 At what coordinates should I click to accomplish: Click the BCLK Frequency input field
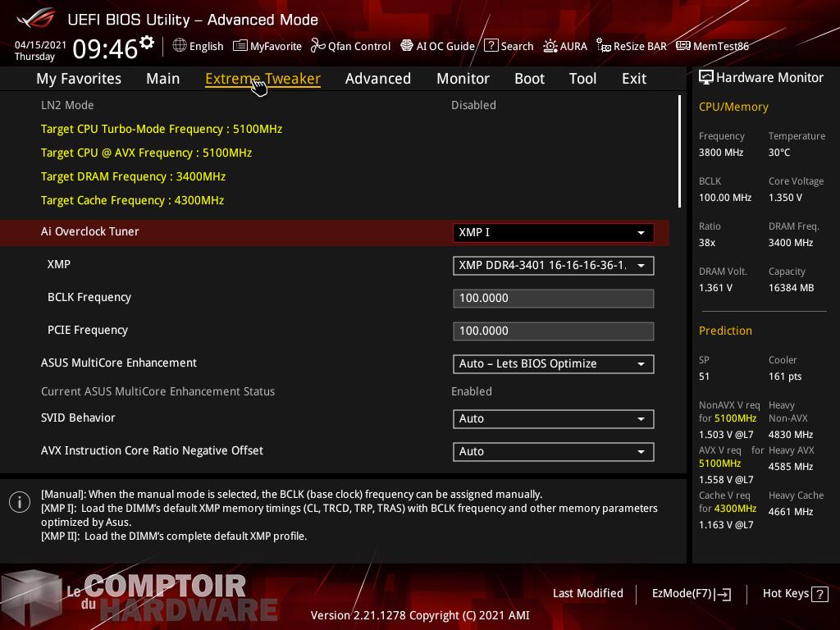(x=553, y=299)
